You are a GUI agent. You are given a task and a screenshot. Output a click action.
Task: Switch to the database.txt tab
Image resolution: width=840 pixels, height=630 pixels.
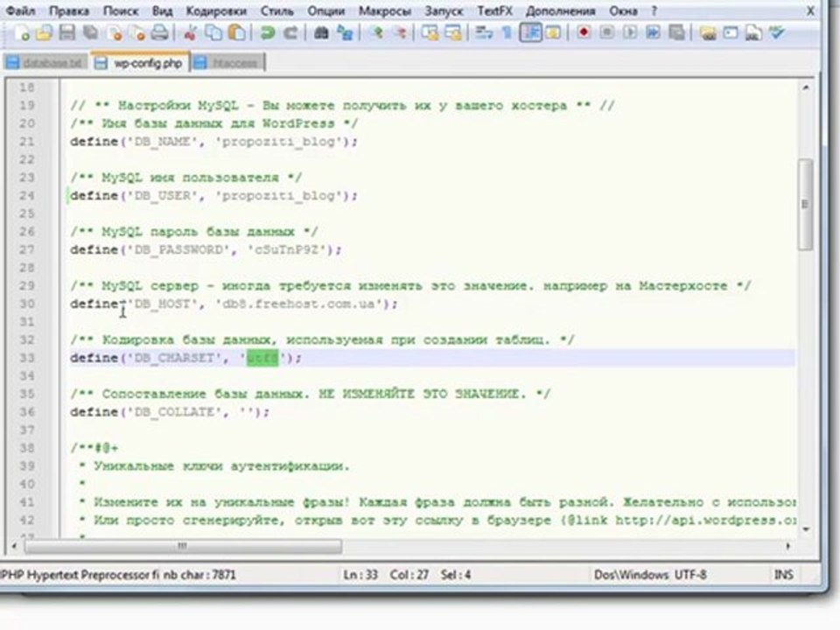tap(45, 63)
